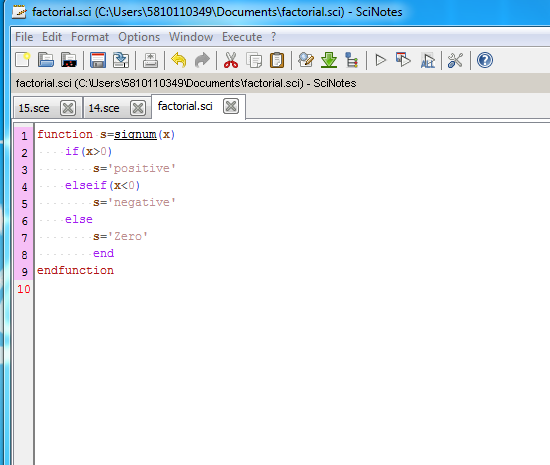The height and width of the screenshot is (465, 550).
Task: Print the document with the printer icon
Action: 150,60
